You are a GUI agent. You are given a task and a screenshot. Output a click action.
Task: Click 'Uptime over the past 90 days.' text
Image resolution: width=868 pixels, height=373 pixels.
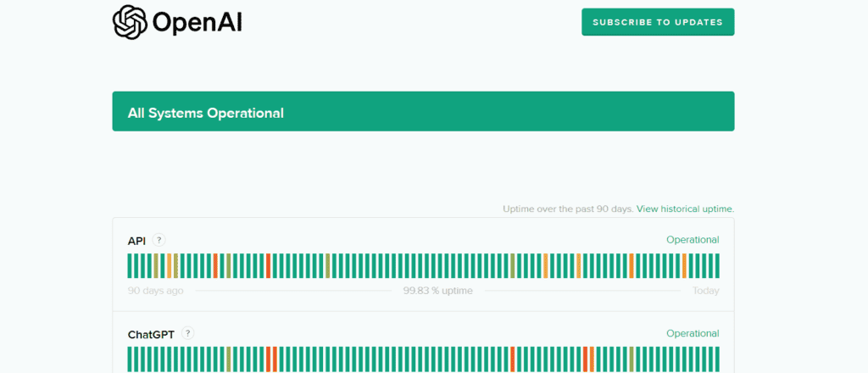coord(568,209)
